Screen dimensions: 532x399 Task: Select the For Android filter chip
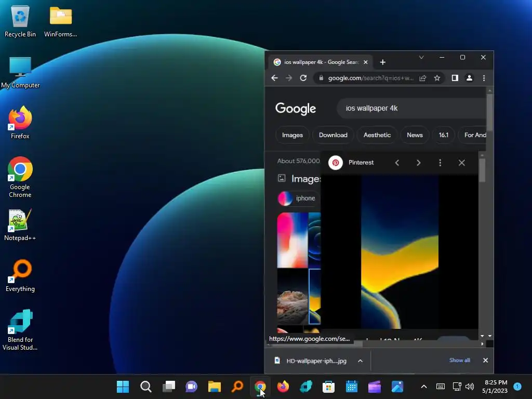tap(472, 135)
